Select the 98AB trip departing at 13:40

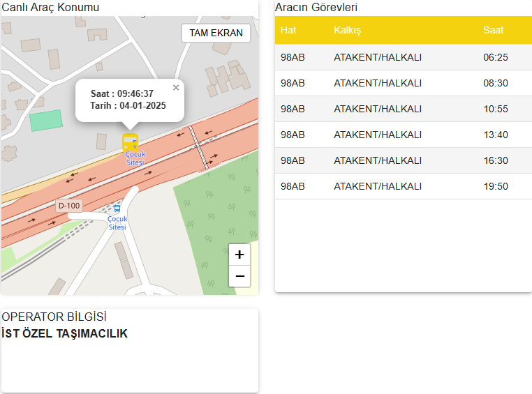pyautogui.click(x=403, y=135)
